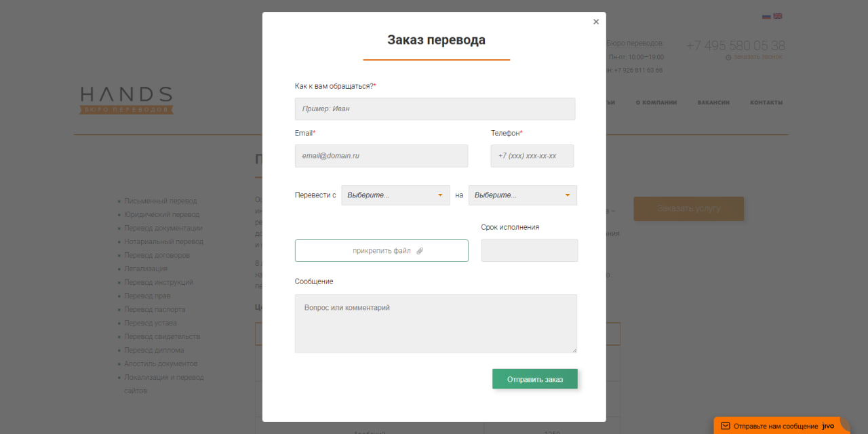This screenshot has width=868, height=434.
Task: Click the 'прикрепить файл' button
Action: point(381,250)
